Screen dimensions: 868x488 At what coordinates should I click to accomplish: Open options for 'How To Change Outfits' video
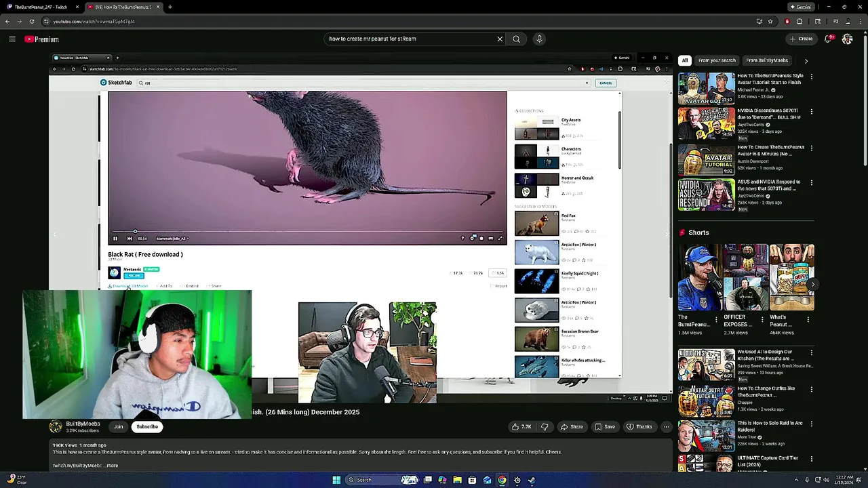click(811, 389)
